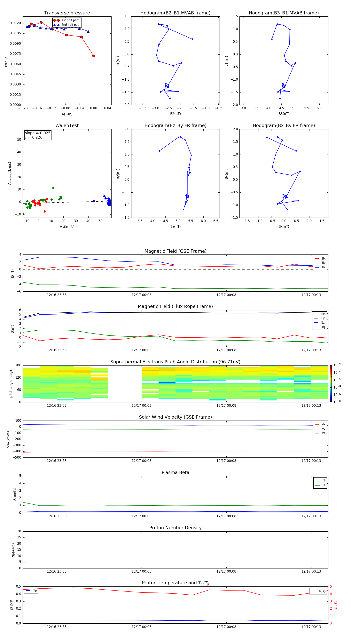This screenshot has height=644, width=351.
Task: Click the 'Hodogram(B3_B1 MVAB frame)' title
Action: [284, 13]
